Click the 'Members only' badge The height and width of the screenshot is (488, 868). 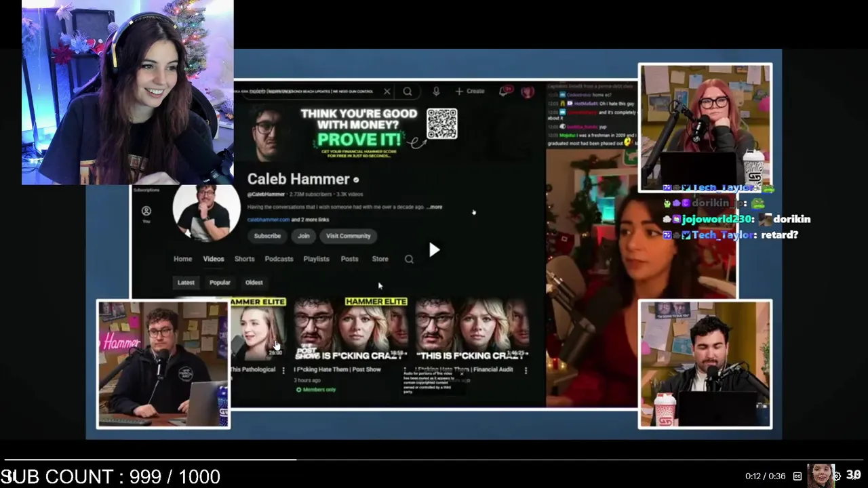point(315,390)
